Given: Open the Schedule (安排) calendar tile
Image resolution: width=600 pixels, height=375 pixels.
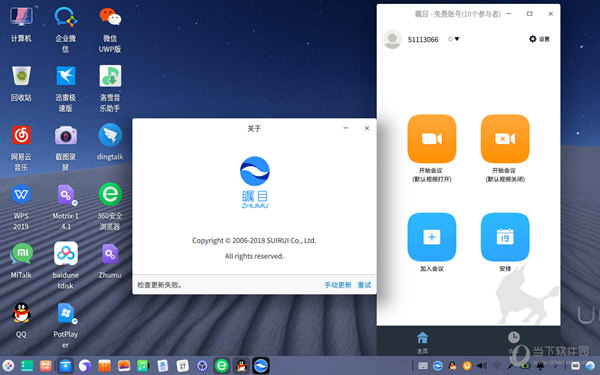Looking at the screenshot, I should click(x=505, y=237).
